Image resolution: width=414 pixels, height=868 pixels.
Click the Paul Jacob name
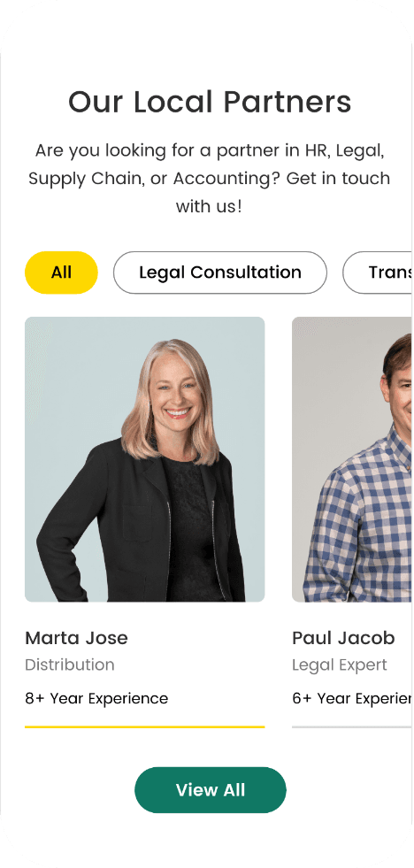coord(343,638)
